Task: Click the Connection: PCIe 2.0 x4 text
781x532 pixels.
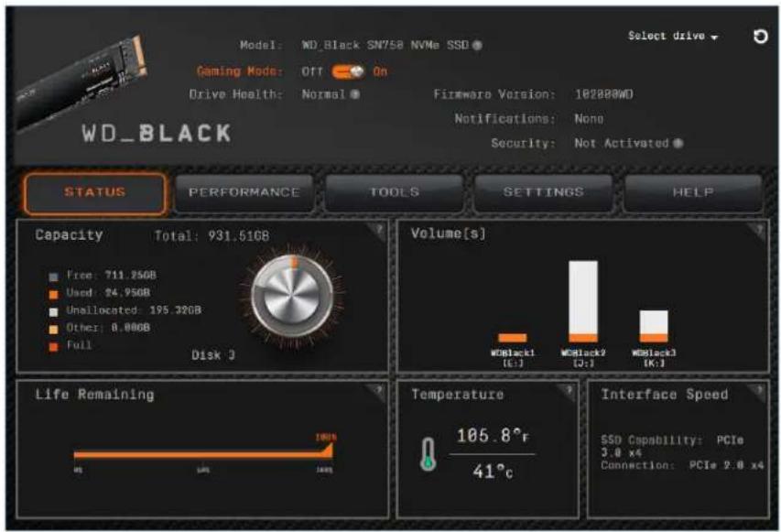Action: 682,465
